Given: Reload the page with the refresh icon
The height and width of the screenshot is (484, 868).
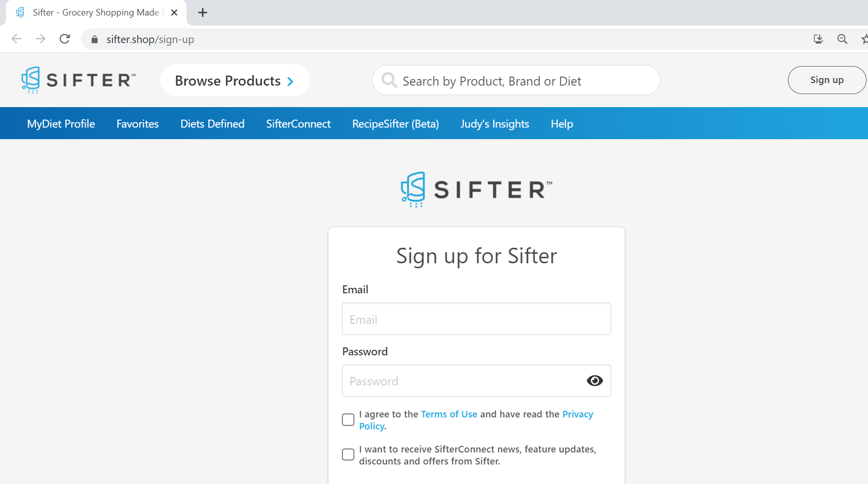Looking at the screenshot, I should (65, 39).
